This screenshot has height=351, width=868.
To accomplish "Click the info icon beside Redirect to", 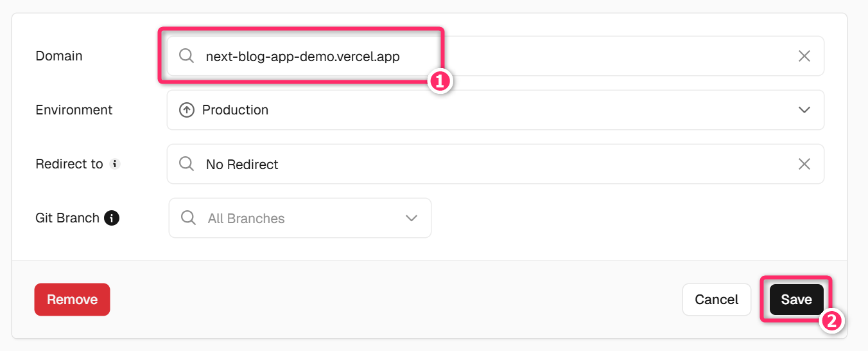I will tap(115, 164).
